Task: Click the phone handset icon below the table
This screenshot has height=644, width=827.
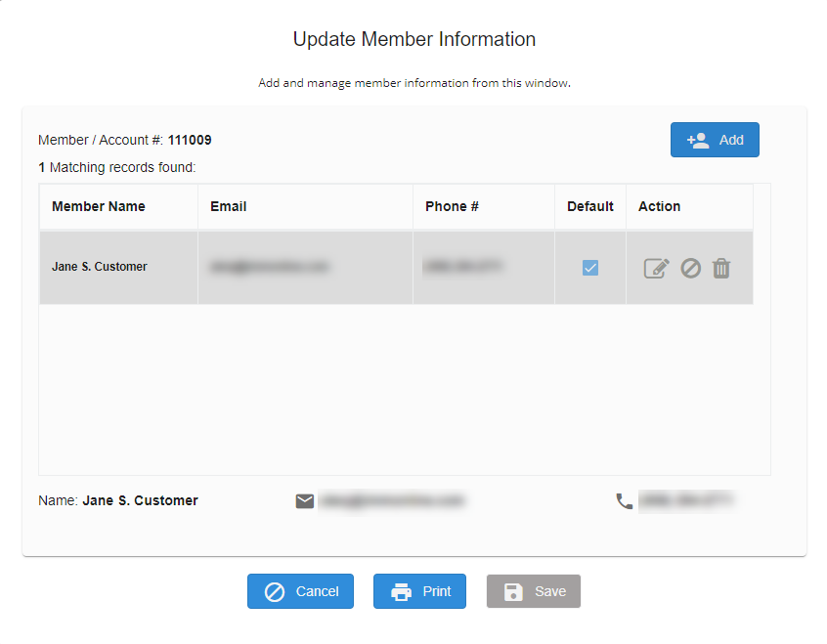Action: click(625, 501)
